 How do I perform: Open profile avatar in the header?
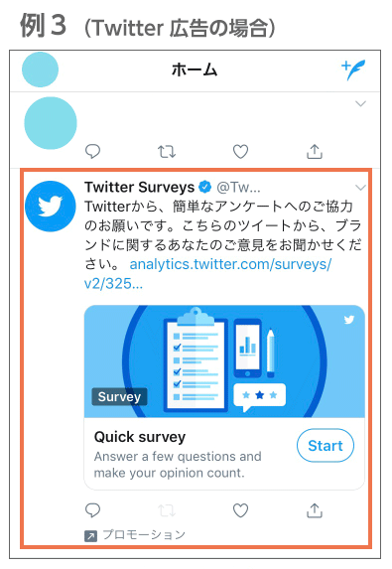click(40, 70)
